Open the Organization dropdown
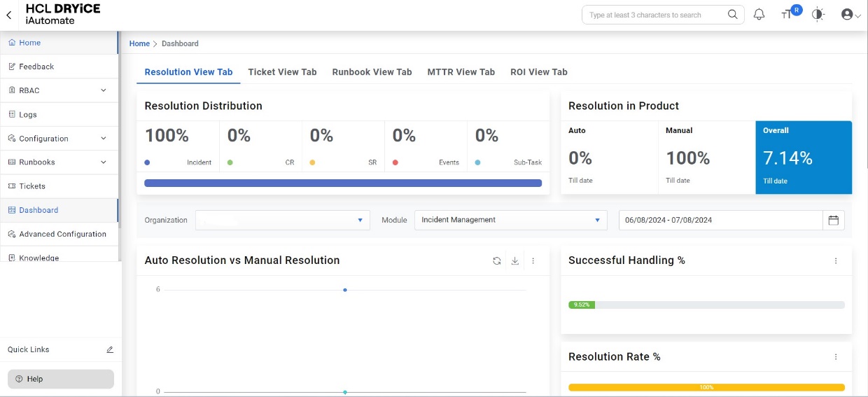Image resolution: width=868 pixels, height=397 pixels. tap(282, 220)
